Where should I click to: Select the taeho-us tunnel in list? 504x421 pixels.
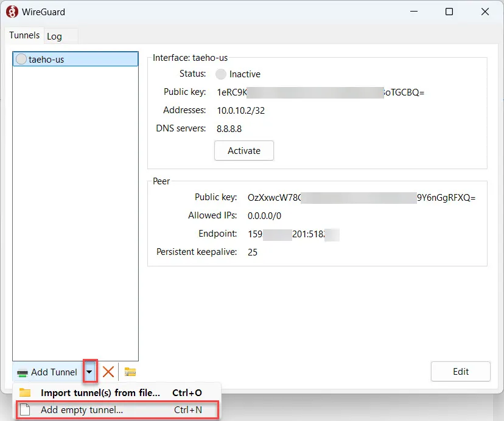click(x=75, y=59)
